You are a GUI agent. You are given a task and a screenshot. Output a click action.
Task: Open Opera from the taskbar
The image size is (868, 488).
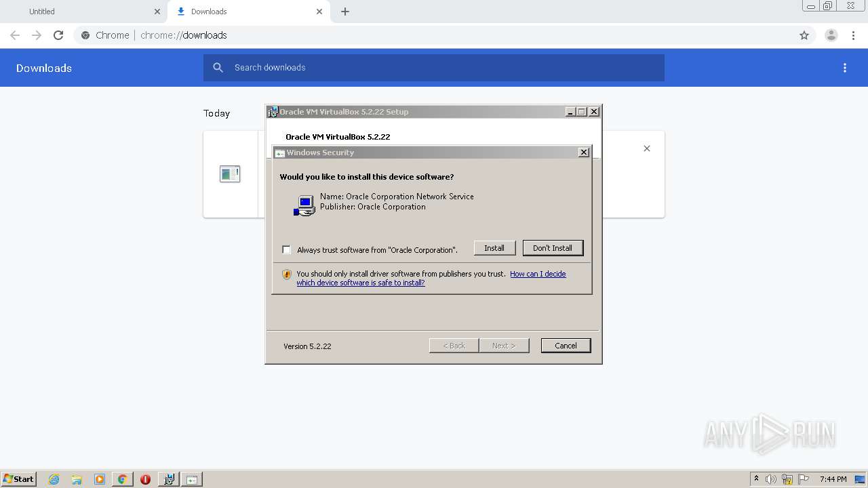(145, 479)
